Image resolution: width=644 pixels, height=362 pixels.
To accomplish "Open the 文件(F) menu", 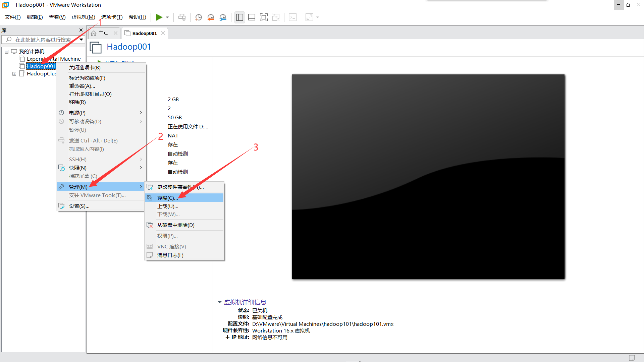I will [13, 17].
